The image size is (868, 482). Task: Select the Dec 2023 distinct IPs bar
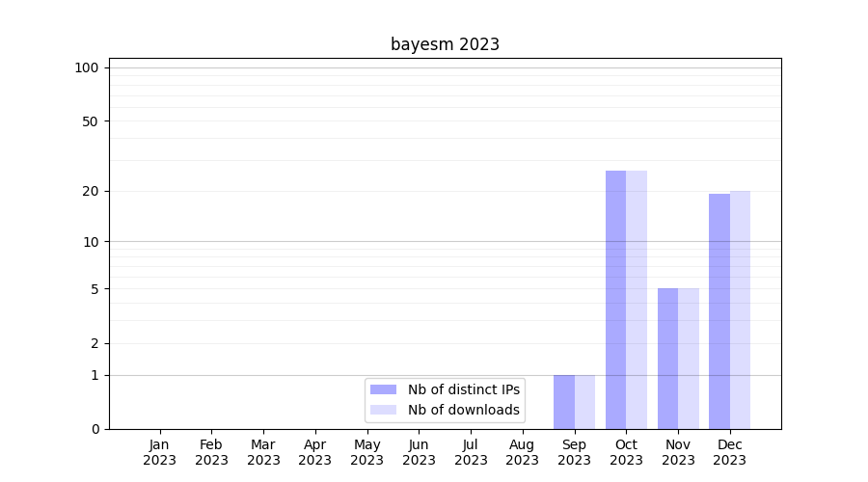[719, 310]
